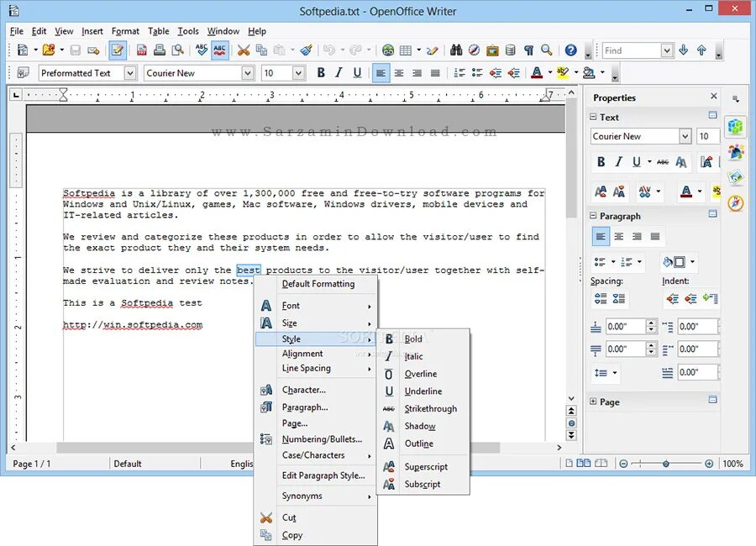Image resolution: width=756 pixels, height=546 pixels.
Task: Open Font Color dropdown arrow in toolbar
Action: click(x=549, y=73)
